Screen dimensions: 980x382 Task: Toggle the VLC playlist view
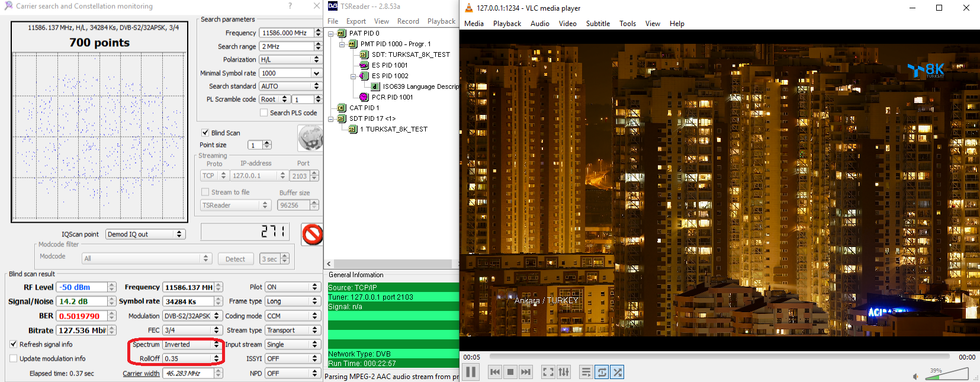586,372
